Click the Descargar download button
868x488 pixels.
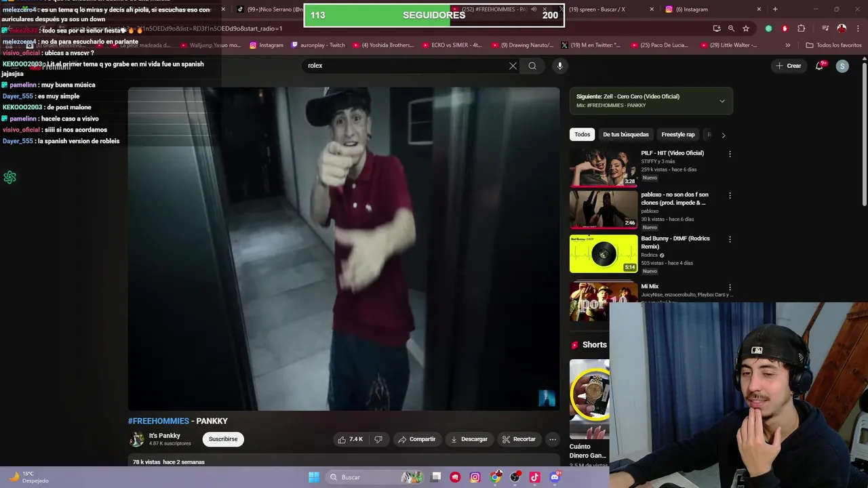coord(469,439)
